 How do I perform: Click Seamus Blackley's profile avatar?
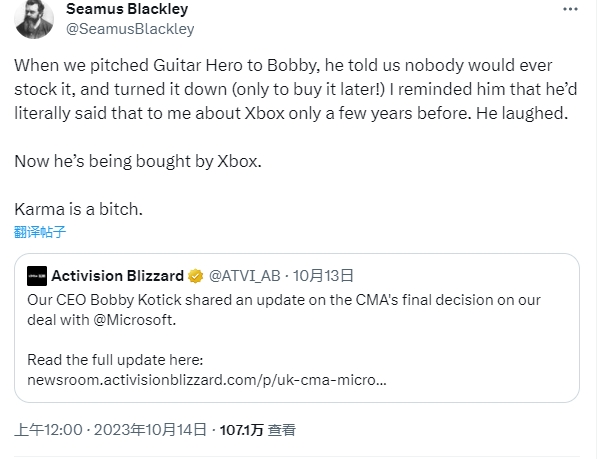coord(33,18)
